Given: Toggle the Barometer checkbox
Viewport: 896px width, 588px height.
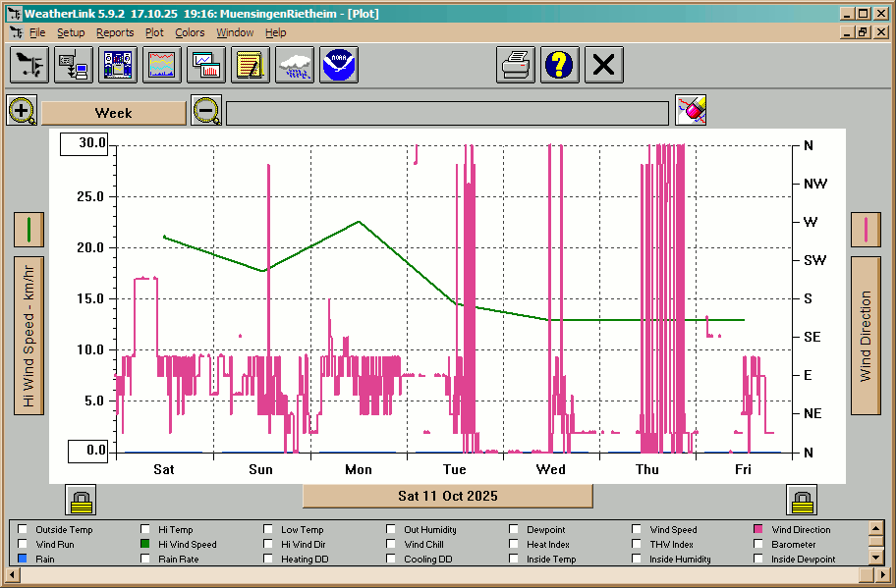Looking at the screenshot, I should (x=759, y=545).
